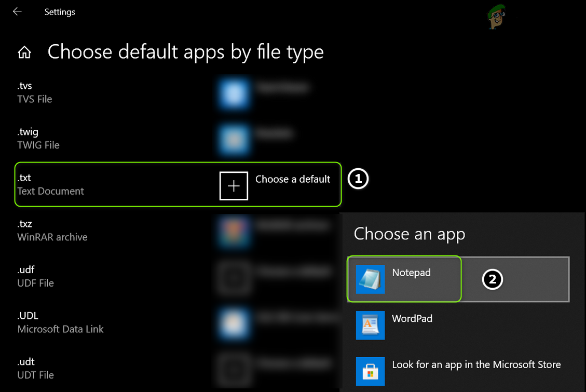Click the back arrow in Settings
This screenshot has height=392, width=586.
point(17,11)
